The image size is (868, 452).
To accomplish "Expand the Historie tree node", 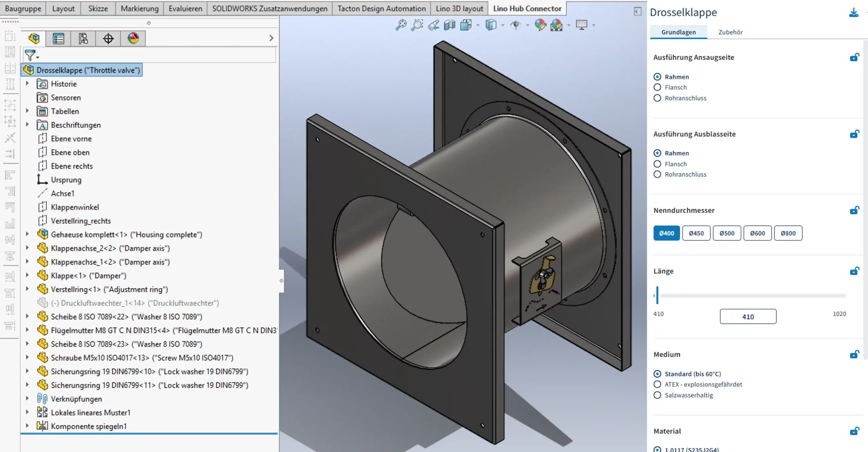I will 27,83.
